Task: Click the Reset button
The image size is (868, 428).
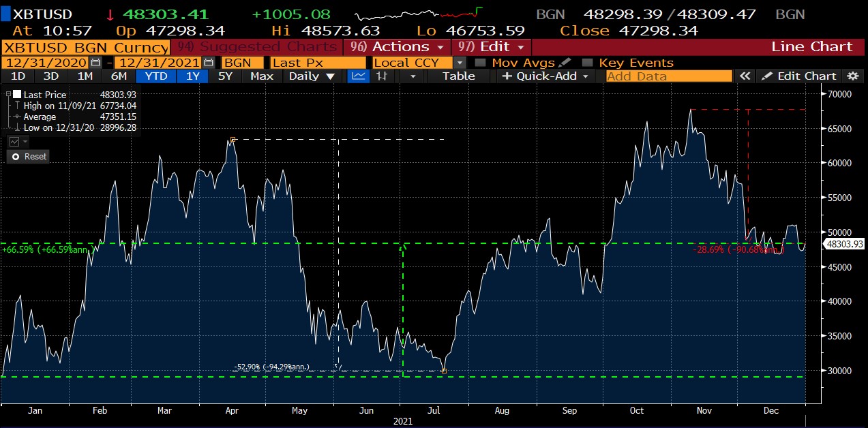Action: pos(29,157)
